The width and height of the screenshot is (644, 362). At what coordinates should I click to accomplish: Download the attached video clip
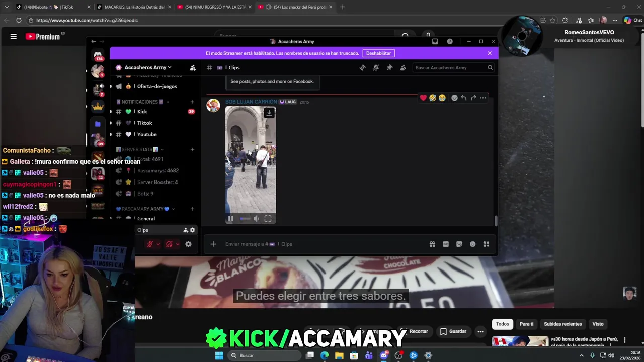[269, 113]
